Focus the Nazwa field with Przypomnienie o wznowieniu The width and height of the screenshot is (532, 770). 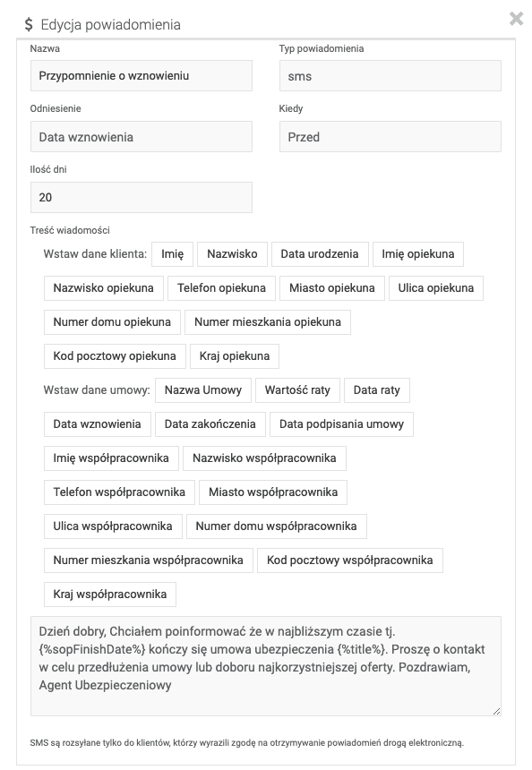(x=141, y=75)
